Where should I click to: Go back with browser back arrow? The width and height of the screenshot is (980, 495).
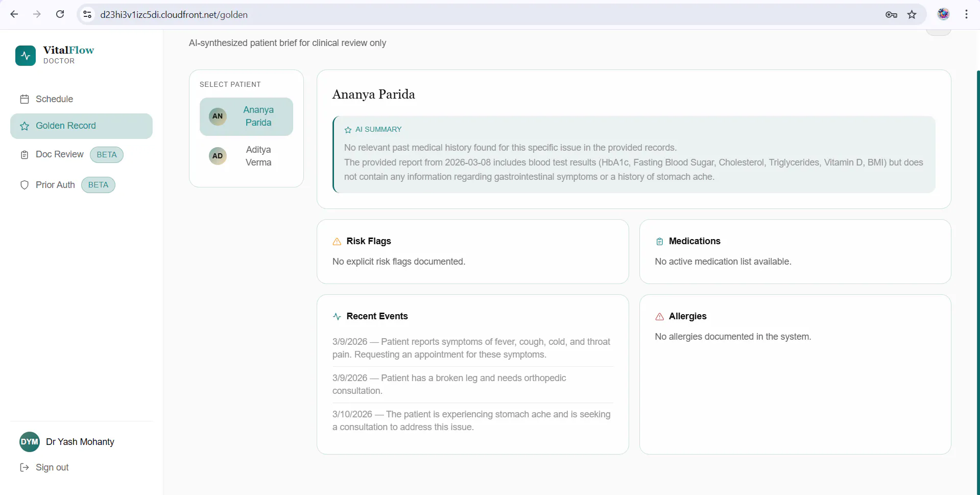click(14, 14)
